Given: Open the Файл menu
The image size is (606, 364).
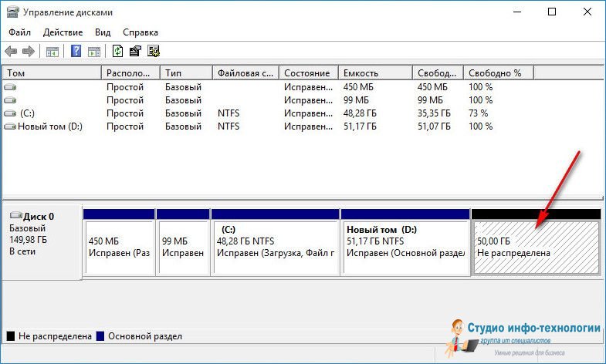Looking at the screenshot, I should pyautogui.click(x=19, y=32).
